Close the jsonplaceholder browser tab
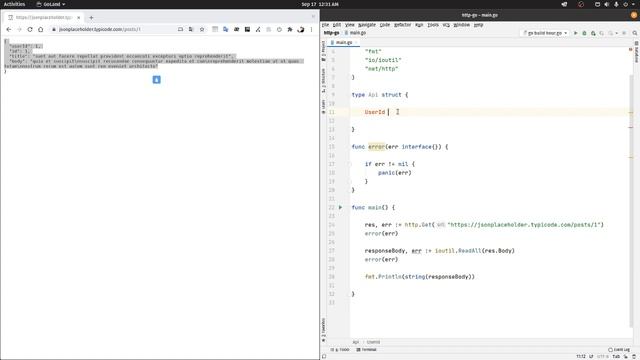Image resolution: width=640 pixels, height=360 pixels. (78, 18)
